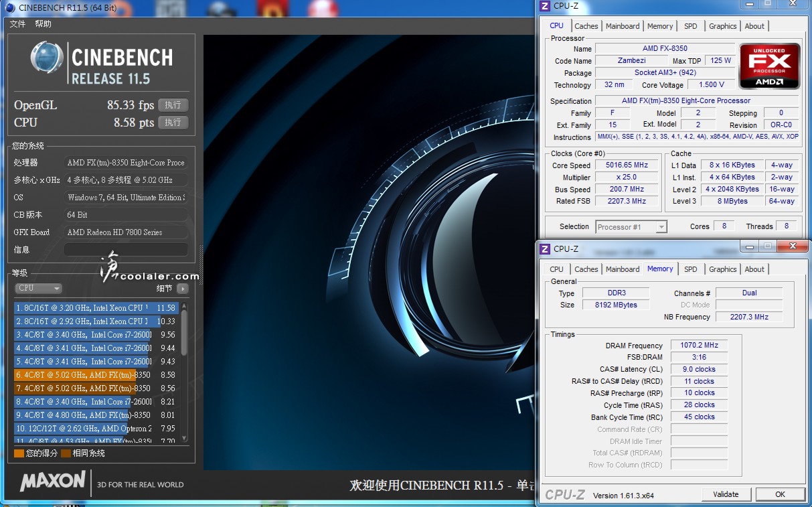Switch to Caches tab in the CPU-Z window showing Processor info
This screenshot has height=507, width=812.
point(586,26)
